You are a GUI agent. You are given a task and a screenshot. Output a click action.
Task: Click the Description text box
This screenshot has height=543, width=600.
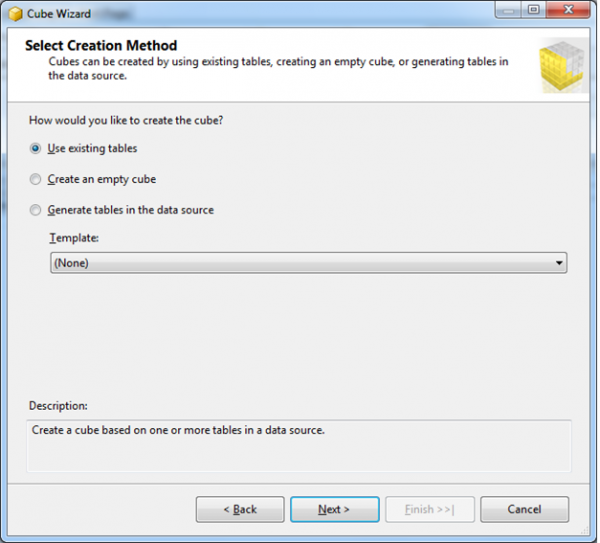[299, 445]
